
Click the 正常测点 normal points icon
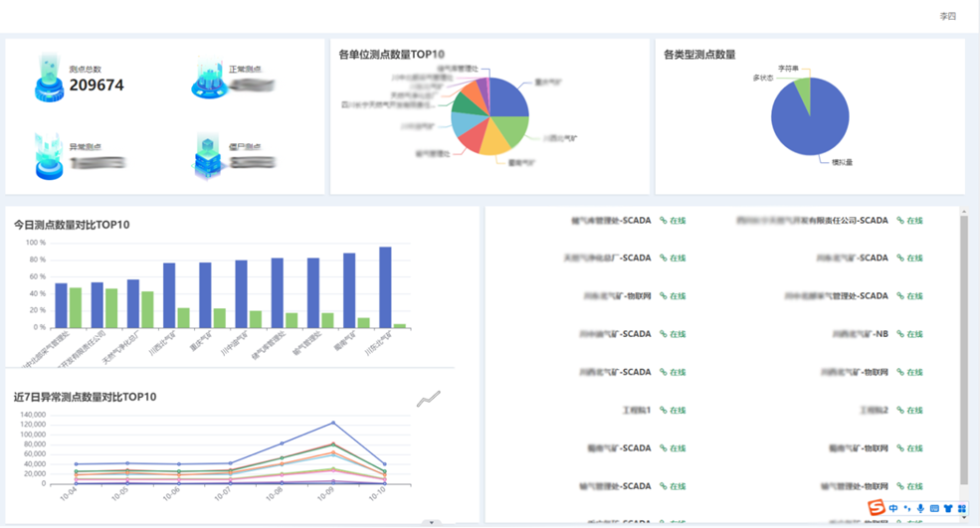(x=209, y=78)
